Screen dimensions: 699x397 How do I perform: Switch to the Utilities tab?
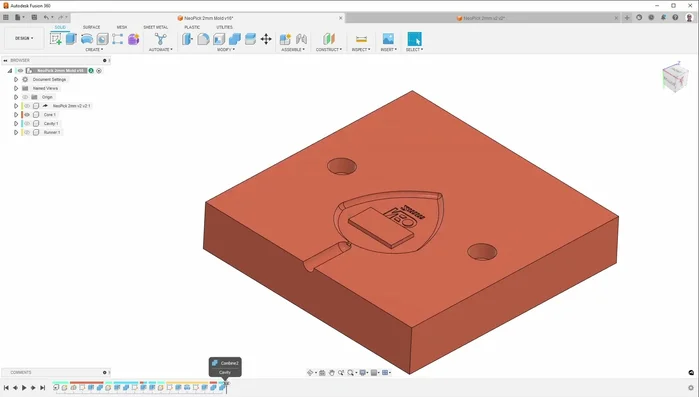(x=225, y=27)
